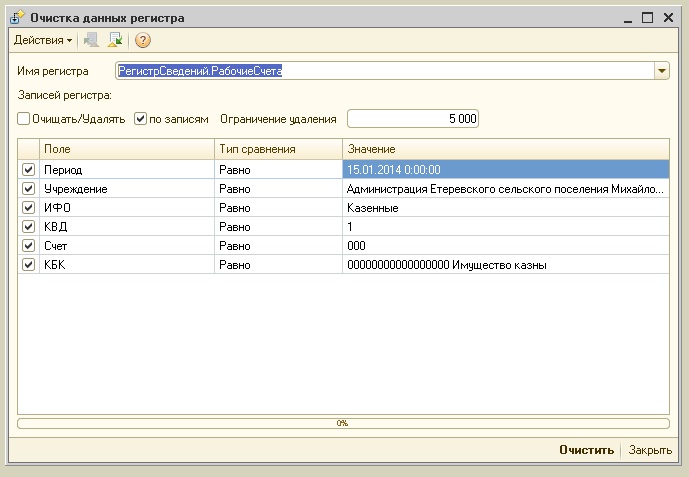This screenshot has height=477, width=689.
Task: Click the Счет field name cell
Action: [x=127, y=246]
